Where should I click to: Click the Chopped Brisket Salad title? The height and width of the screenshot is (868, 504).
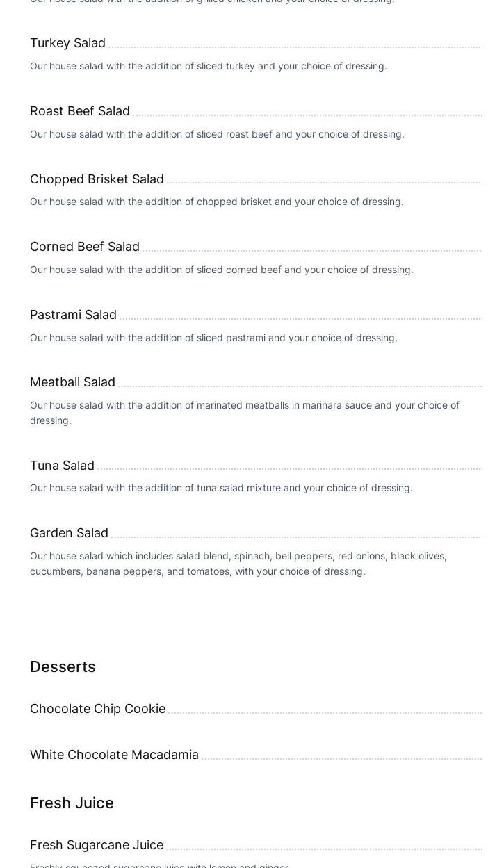click(97, 179)
